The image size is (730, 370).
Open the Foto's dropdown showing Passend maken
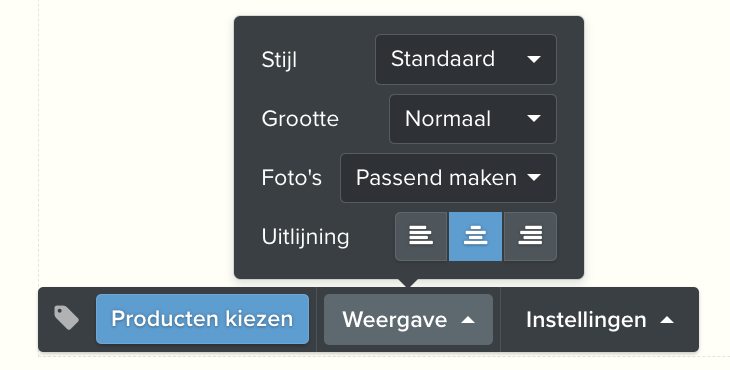click(x=448, y=178)
